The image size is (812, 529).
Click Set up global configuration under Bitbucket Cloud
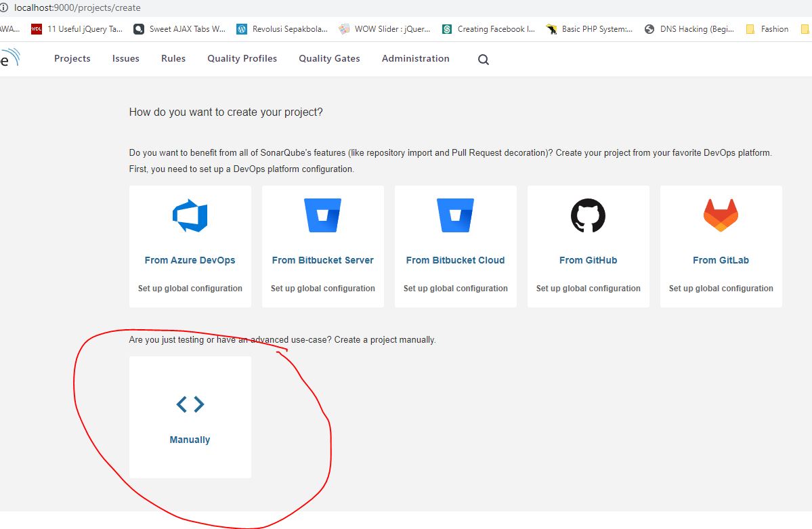[x=455, y=288]
